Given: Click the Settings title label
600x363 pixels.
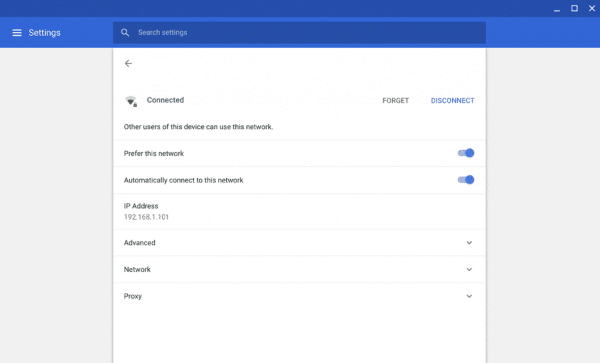Looking at the screenshot, I should tap(44, 33).
